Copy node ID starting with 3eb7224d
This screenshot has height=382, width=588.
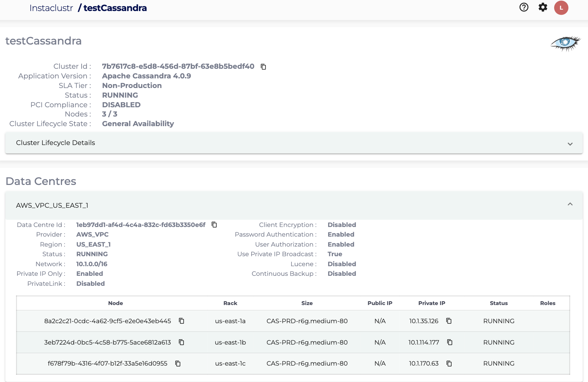[x=181, y=342]
